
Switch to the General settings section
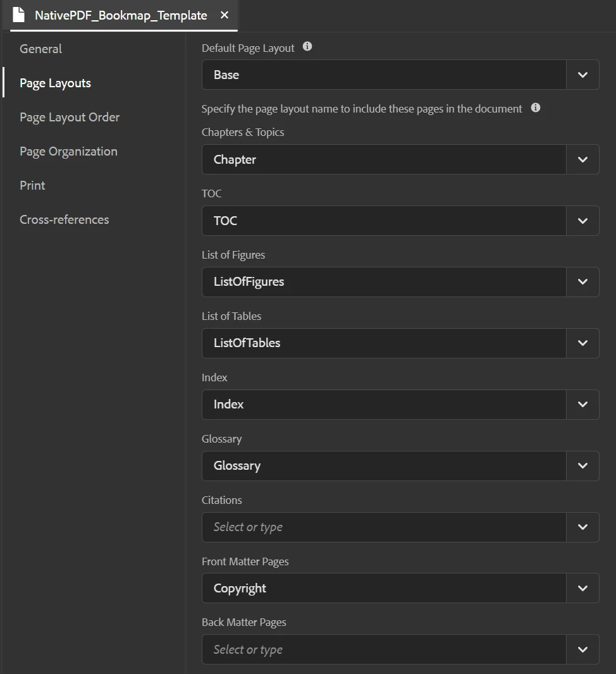[x=40, y=49]
